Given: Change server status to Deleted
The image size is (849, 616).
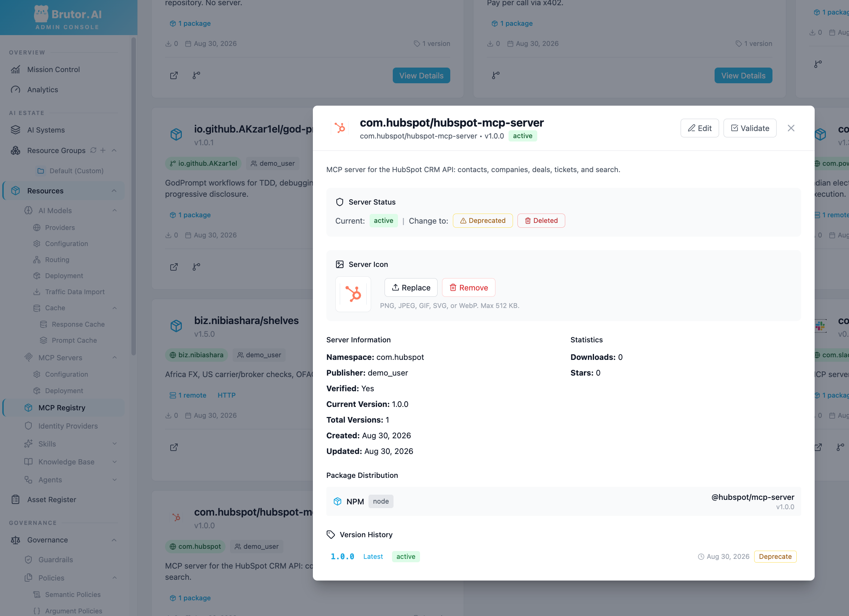Looking at the screenshot, I should click(x=541, y=220).
